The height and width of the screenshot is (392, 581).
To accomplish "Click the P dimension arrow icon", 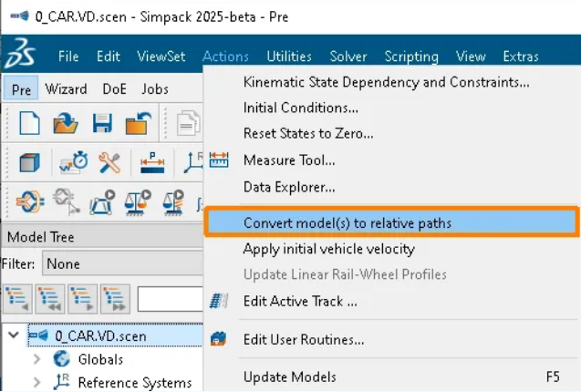I will (152, 162).
